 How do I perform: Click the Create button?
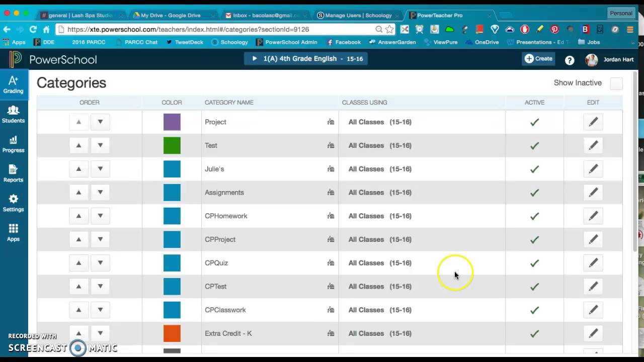tap(539, 59)
